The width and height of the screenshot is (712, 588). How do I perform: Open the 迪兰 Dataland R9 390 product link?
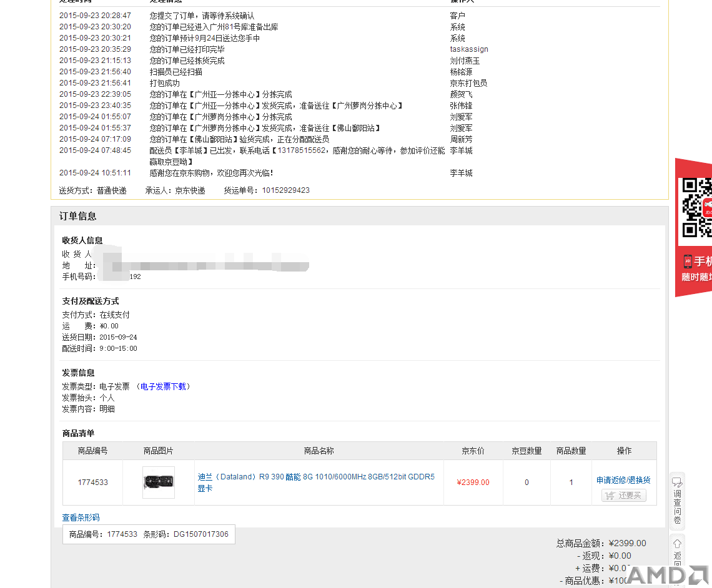pyautogui.click(x=316, y=483)
